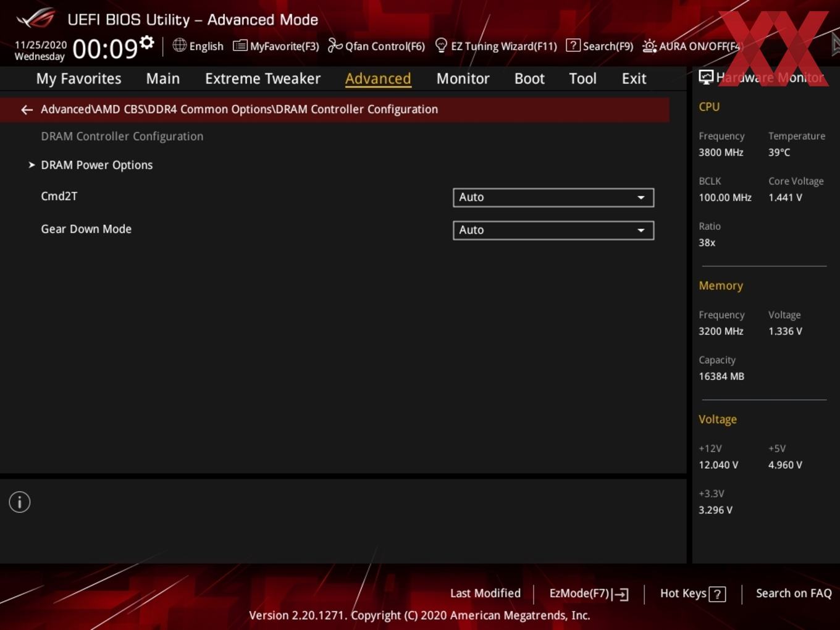The height and width of the screenshot is (630, 840).
Task: Click the Search question mark icon
Action: click(x=573, y=45)
